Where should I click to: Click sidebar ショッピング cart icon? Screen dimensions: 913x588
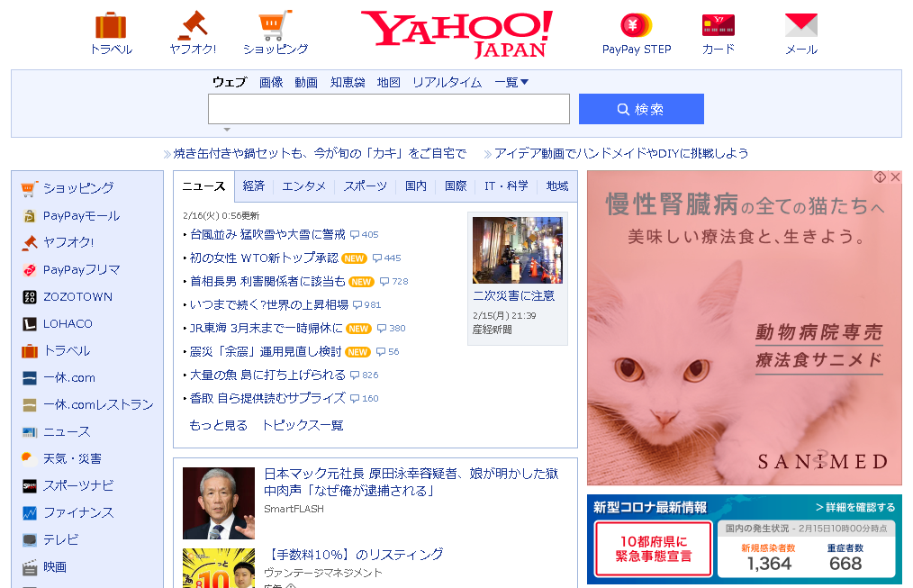coord(29,188)
